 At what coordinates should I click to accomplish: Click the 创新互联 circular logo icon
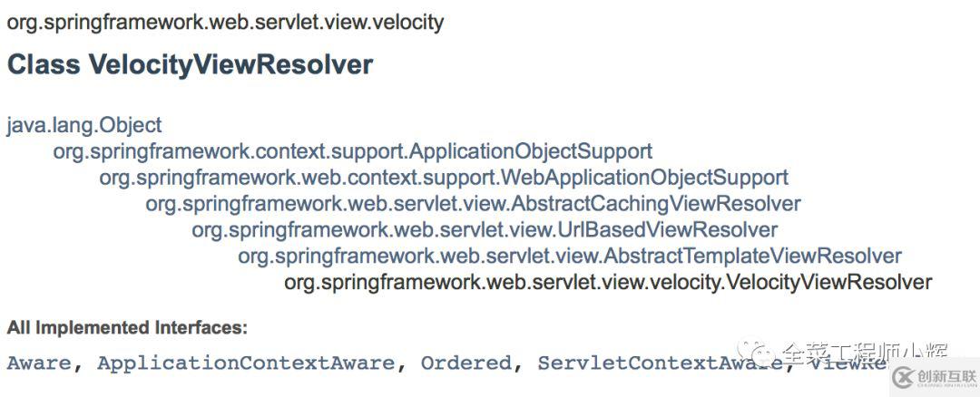point(904,377)
